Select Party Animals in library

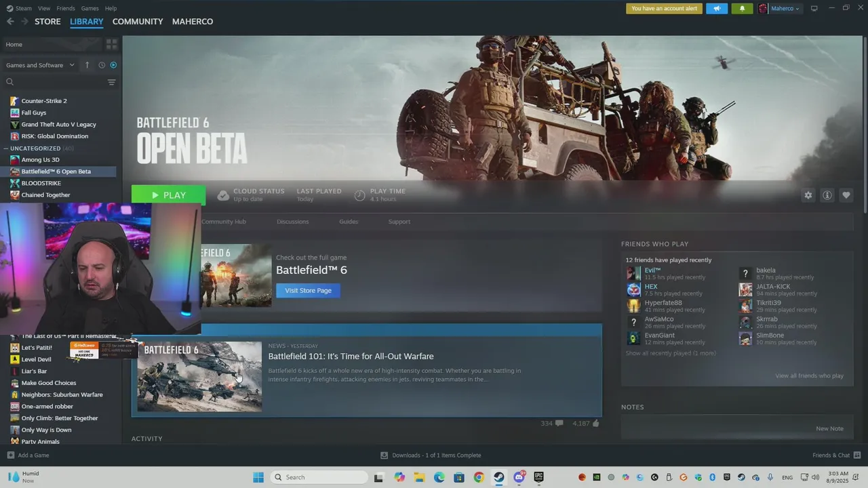[x=40, y=441]
